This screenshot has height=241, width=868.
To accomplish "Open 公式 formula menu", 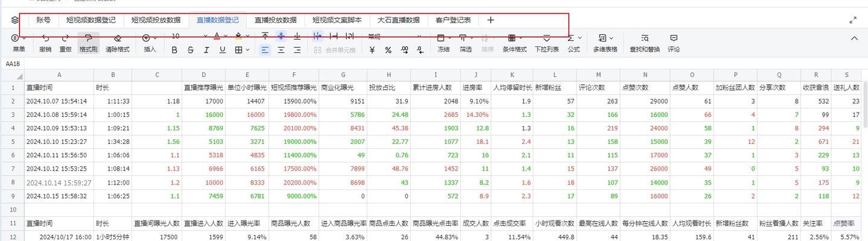I will click(x=574, y=43).
